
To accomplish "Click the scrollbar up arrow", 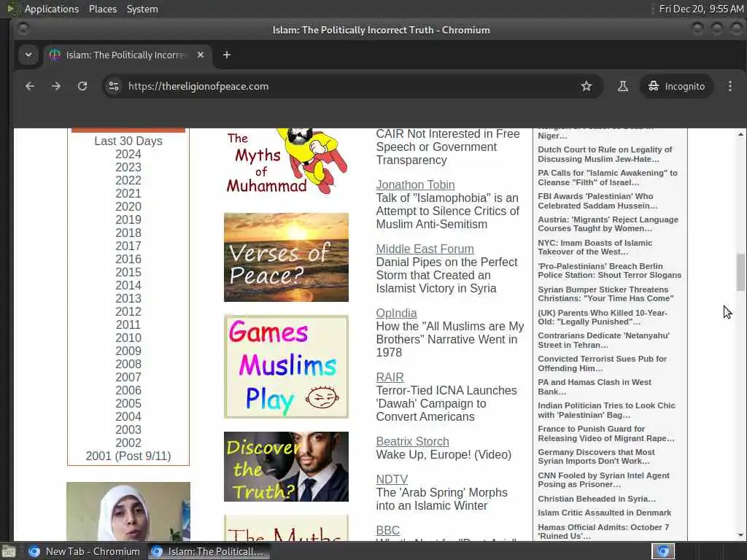I will point(740,135).
